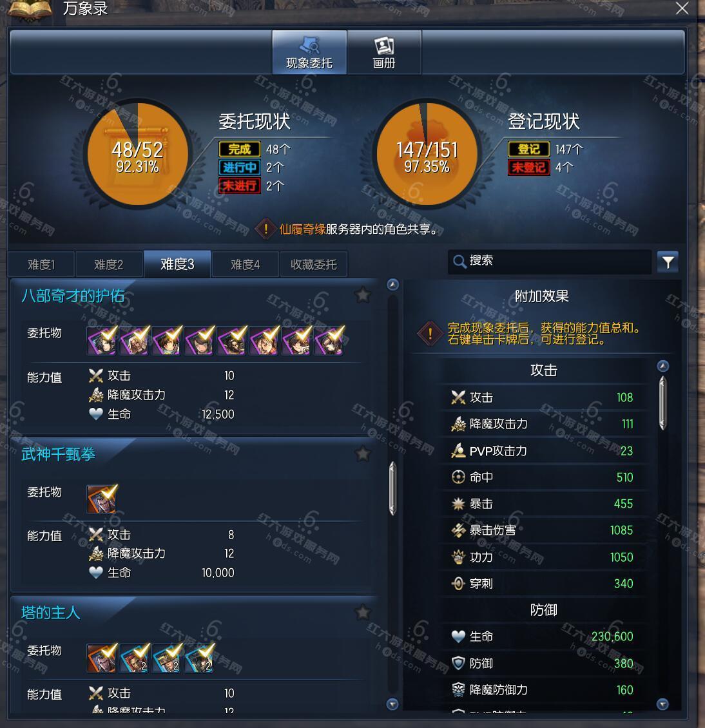
Task: Click 附加效果 panel scroll-down arrow
Action: (662, 704)
